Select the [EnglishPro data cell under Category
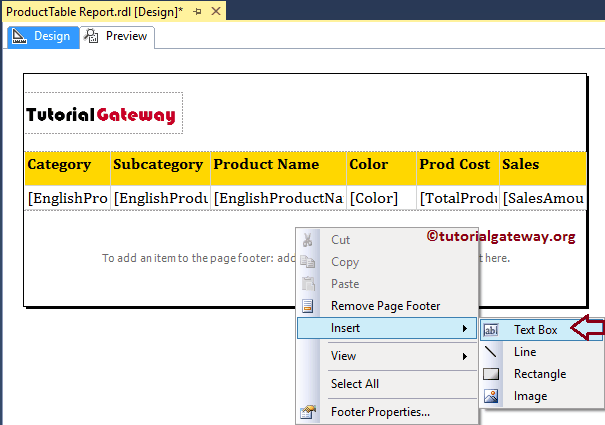 click(68, 198)
